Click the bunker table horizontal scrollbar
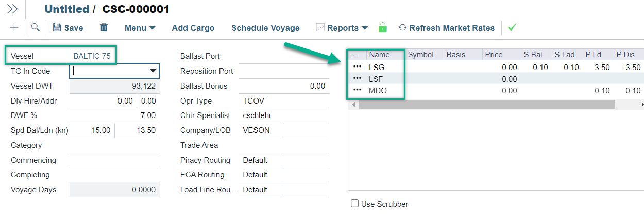The height and width of the screenshot is (218, 644). point(486,104)
